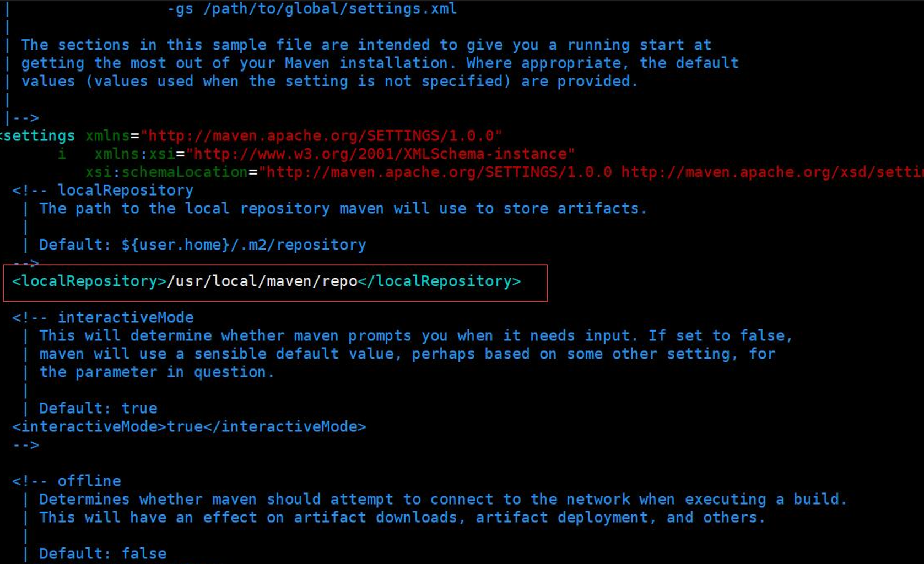Click the line 'The path to the local repository maven will use'

pos(343,208)
